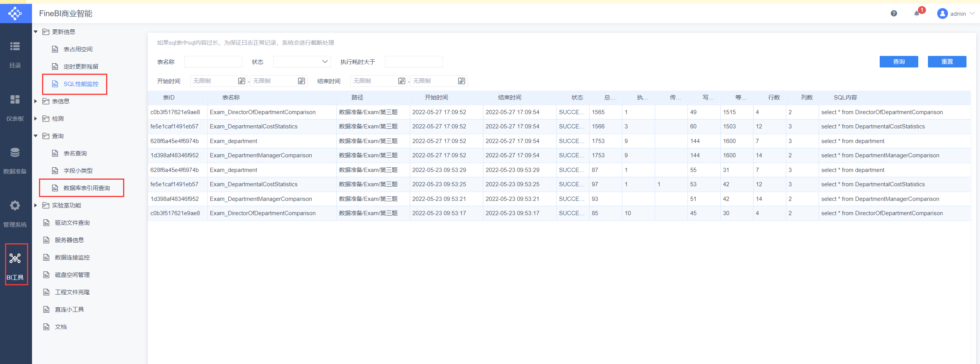Open 表名查询 in the tree
The image size is (980, 364).
pos(75,153)
